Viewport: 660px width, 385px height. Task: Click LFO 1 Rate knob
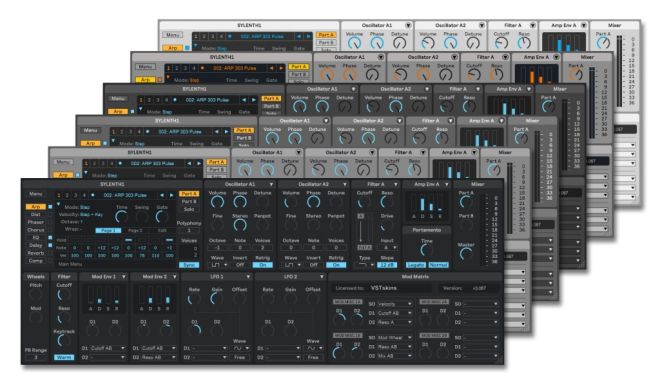[x=194, y=299]
